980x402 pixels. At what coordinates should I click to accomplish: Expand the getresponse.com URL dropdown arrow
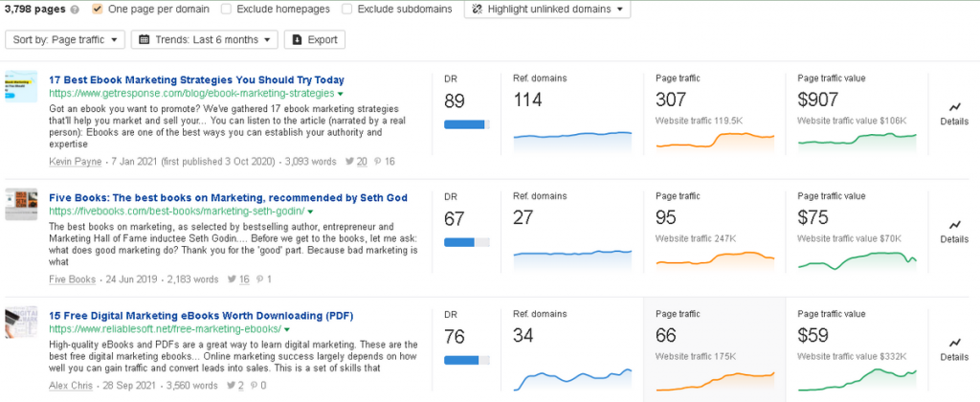pyautogui.click(x=340, y=94)
